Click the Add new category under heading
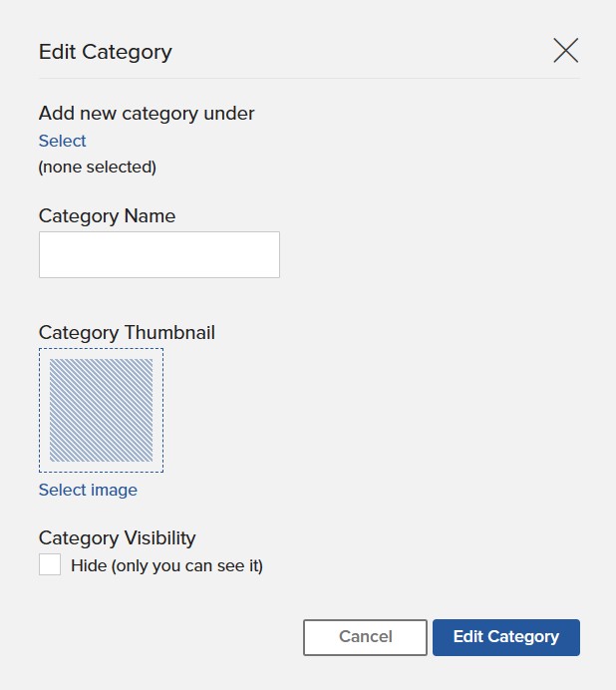 (x=147, y=114)
